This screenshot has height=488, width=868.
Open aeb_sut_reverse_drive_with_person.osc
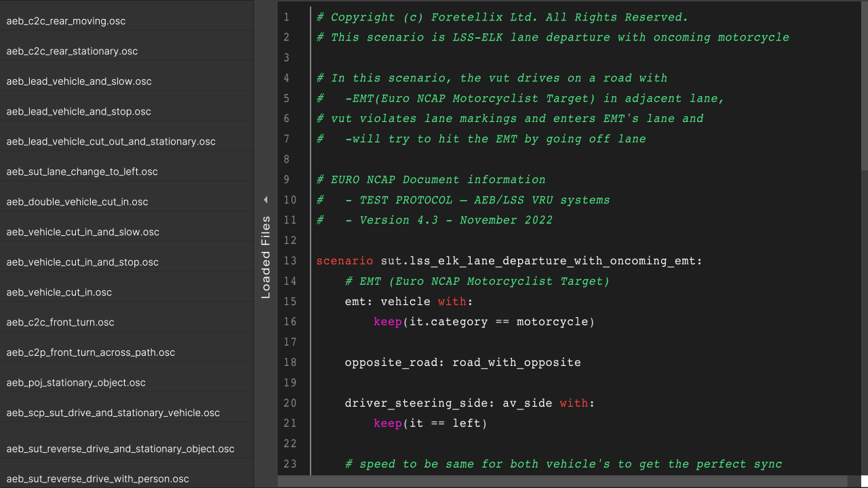click(98, 479)
